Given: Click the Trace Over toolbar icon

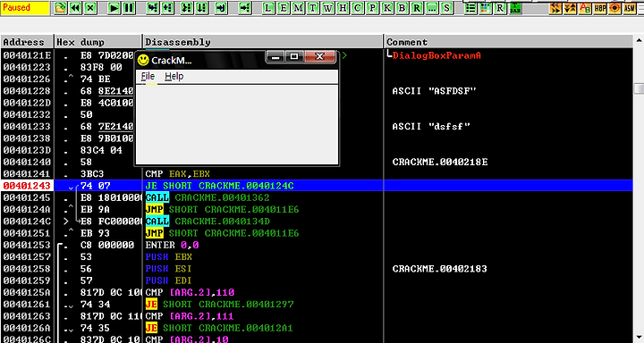Looking at the screenshot, I should click(x=201, y=8).
